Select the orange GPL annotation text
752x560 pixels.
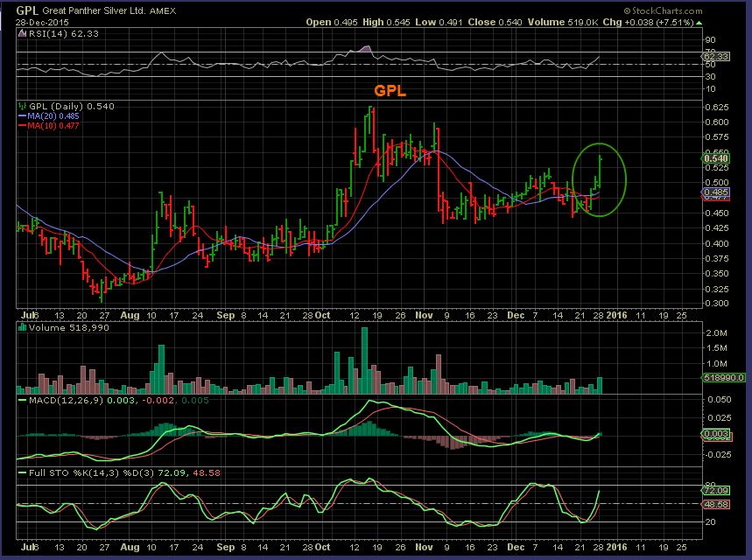tap(391, 91)
